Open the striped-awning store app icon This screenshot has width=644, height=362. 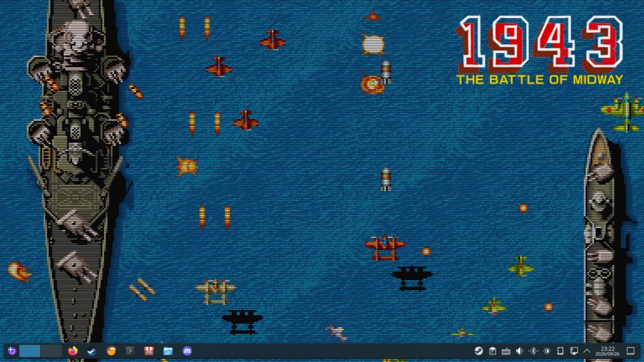[x=148, y=351]
